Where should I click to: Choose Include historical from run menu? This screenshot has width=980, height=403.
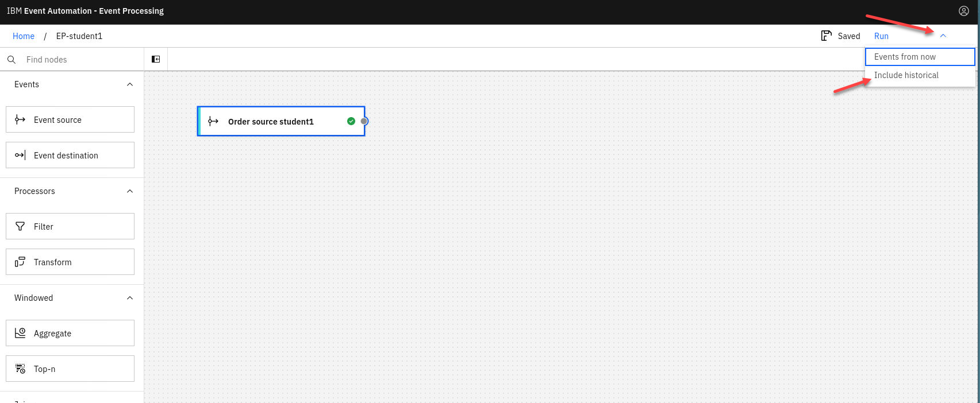pyautogui.click(x=920, y=75)
